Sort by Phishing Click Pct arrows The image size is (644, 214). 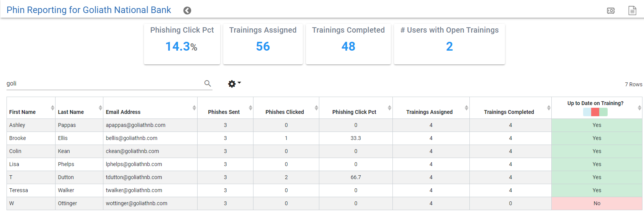coord(389,108)
